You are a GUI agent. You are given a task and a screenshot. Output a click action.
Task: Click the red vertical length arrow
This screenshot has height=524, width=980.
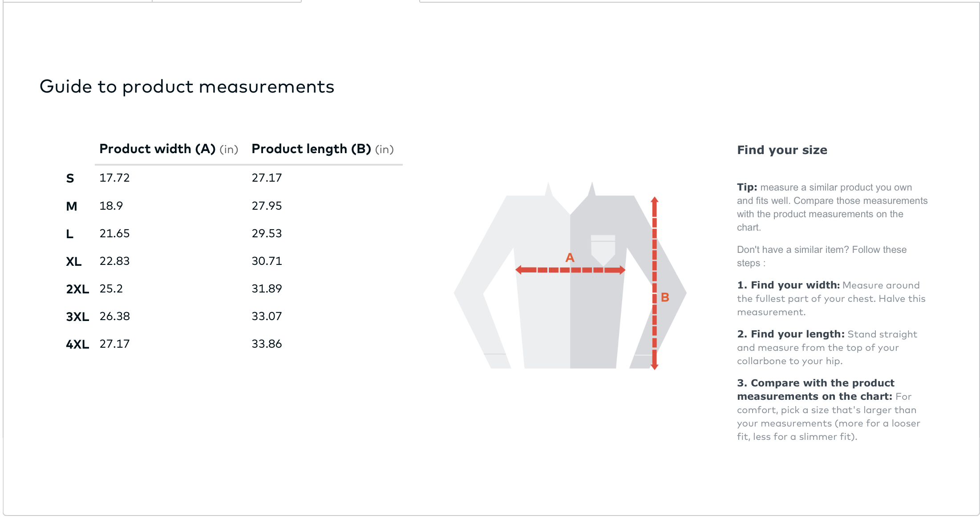(x=654, y=283)
